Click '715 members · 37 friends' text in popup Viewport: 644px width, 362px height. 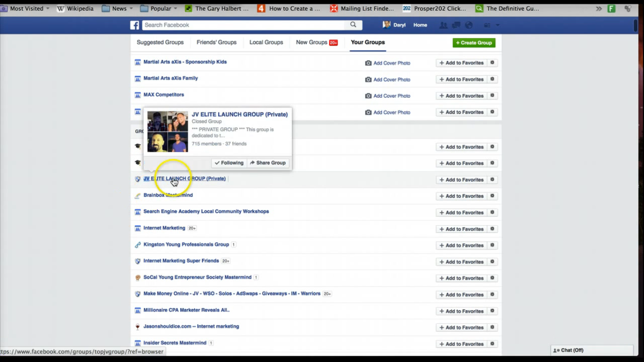[x=219, y=144]
